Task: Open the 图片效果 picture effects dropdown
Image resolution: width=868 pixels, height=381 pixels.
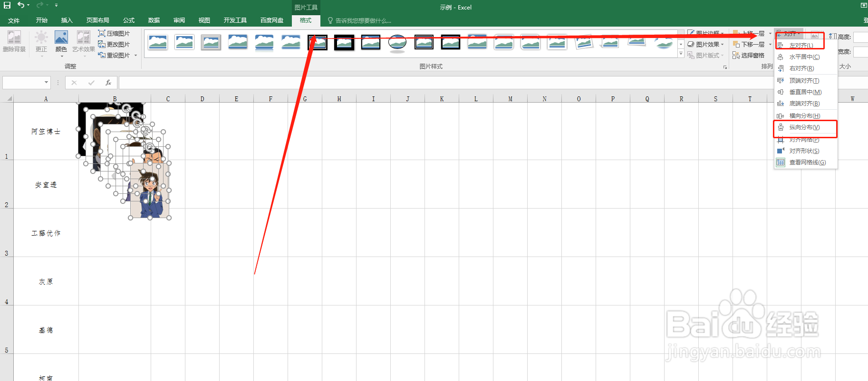Action: click(x=705, y=44)
